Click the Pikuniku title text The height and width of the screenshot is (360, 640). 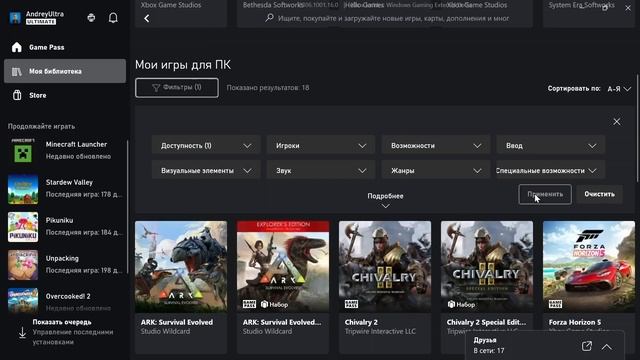coord(59,220)
